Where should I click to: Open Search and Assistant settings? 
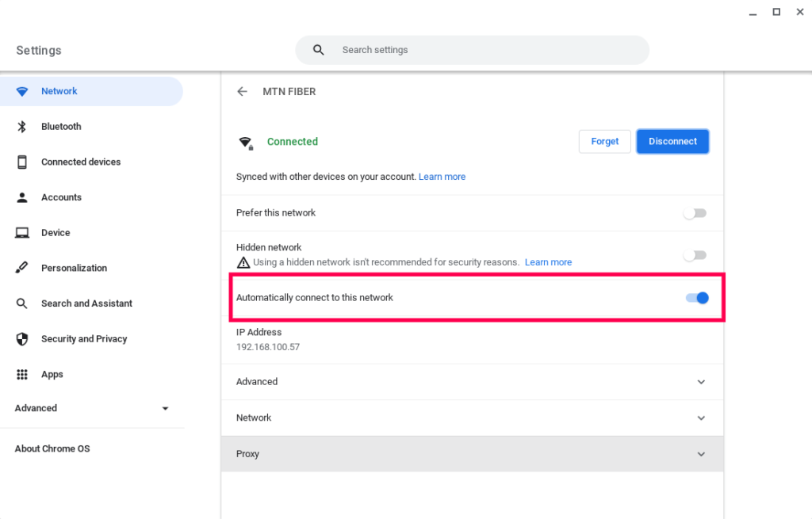[x=91, y=303]
